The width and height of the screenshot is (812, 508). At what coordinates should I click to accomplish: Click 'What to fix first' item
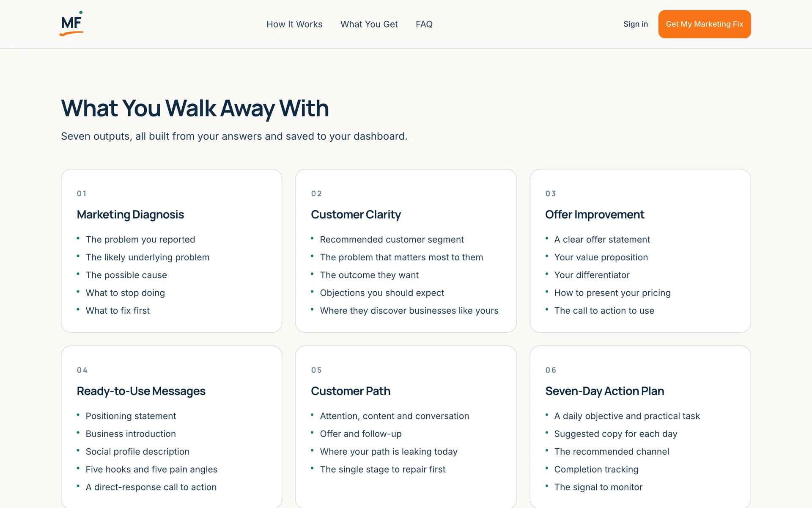[x=118, y=311]
